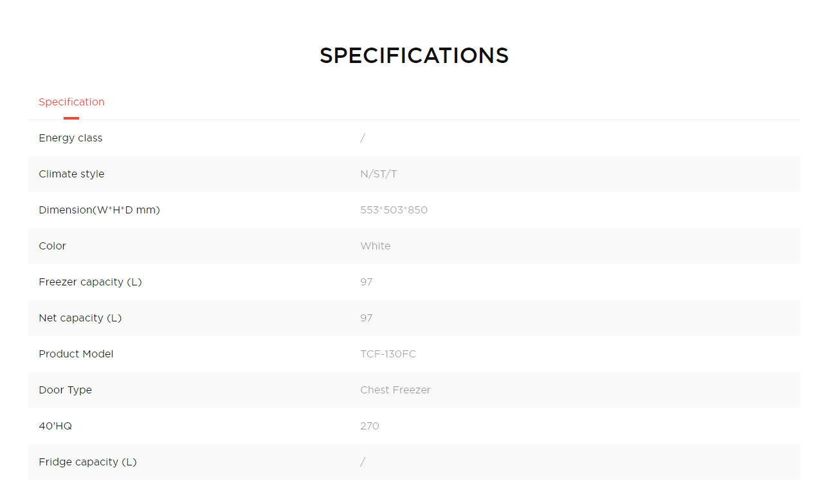Click the Dimension(W*H*D mm) label
Viewport: 838px width, 504px height.
tap(99, 210)
